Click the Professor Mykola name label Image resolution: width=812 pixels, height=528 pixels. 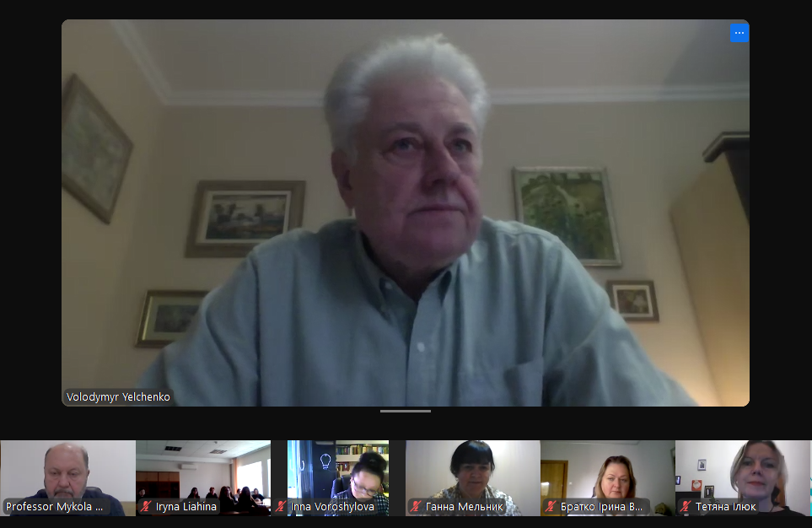pyautogui.click(x=55, y=507)
